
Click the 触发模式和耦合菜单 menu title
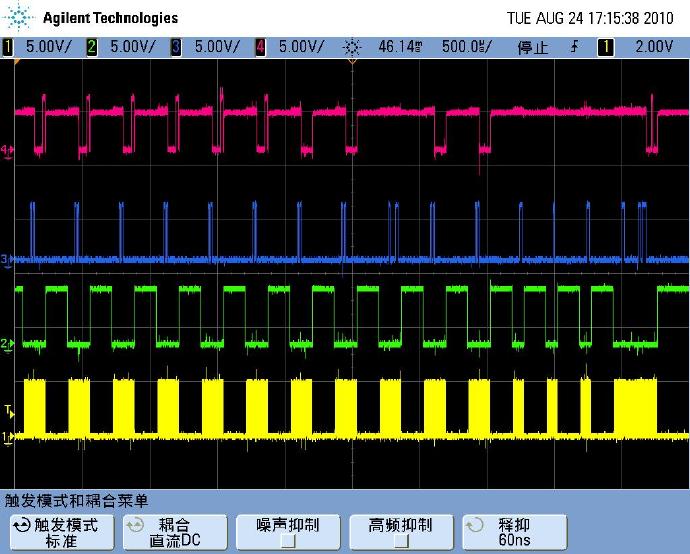[x=76, y=501]
